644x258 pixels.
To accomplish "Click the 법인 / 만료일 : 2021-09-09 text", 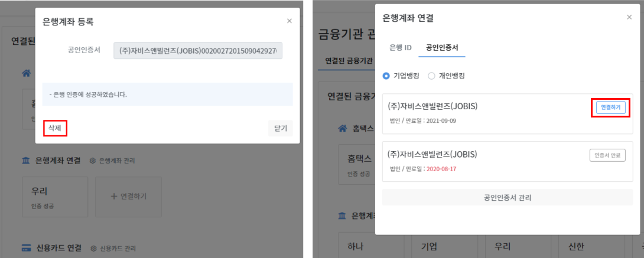I will click(x=422, y=121).
